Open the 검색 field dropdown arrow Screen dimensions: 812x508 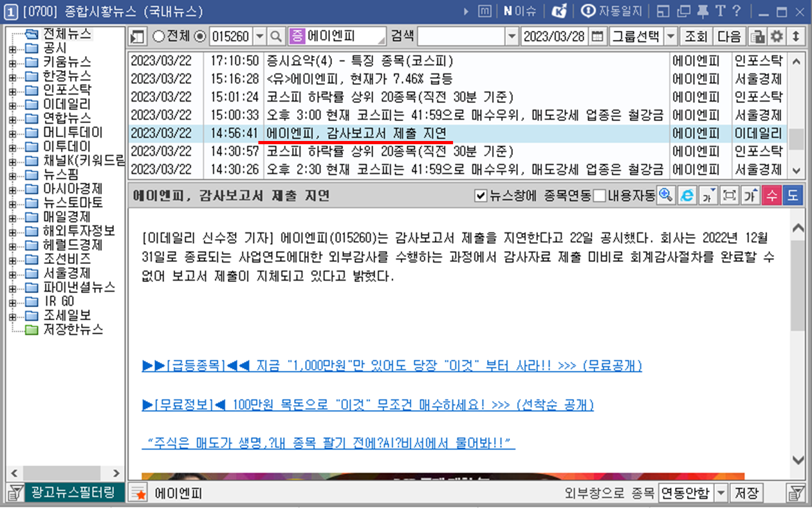click(x=512, y=36)
